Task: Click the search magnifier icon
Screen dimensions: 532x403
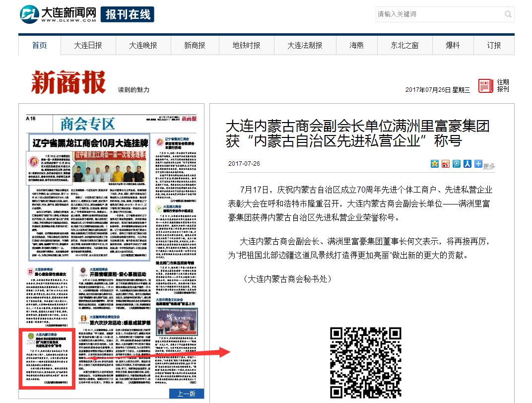Action: [508, 14]
